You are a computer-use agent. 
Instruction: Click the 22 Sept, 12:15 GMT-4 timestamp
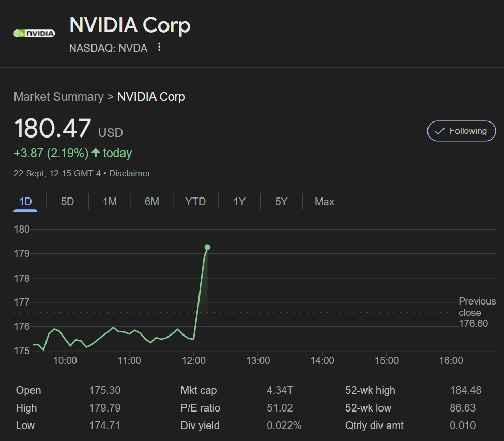(x=57, y=173)
